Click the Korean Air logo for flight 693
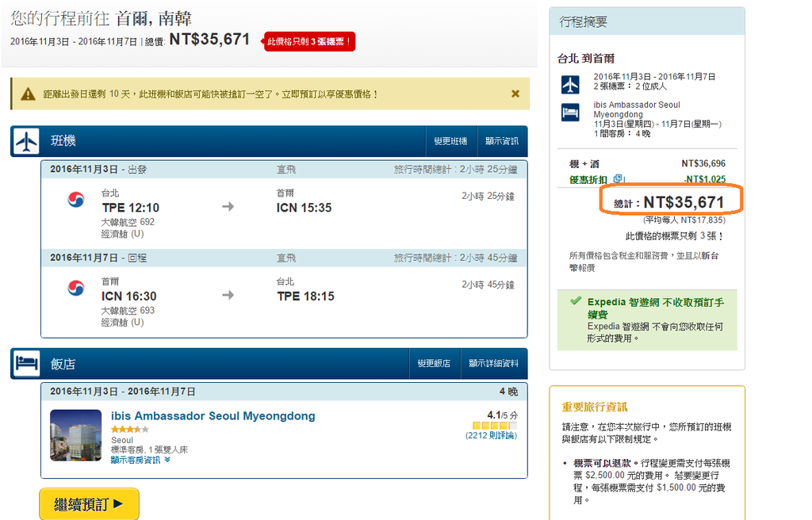The height and width of the screenshot is (520, 812). [x=76, y=288]
